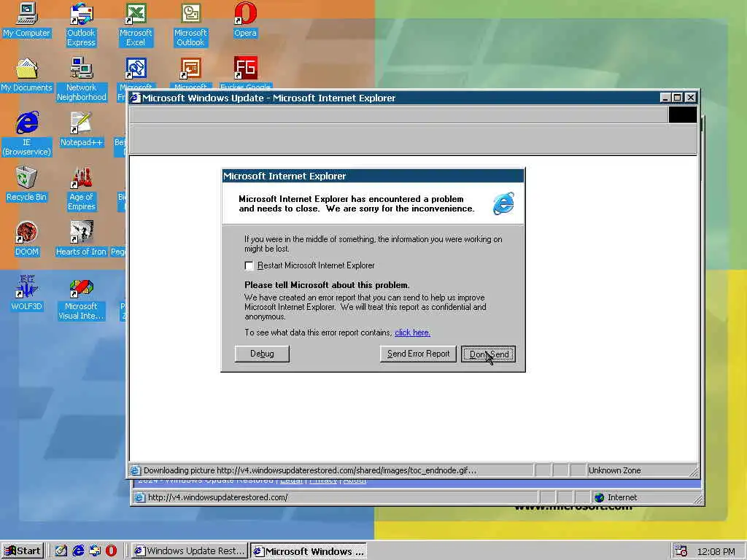Click the v4.windowsupdaterestored.com URL in lower status bar
747x560 pixels.
click(x=217, y=497)
